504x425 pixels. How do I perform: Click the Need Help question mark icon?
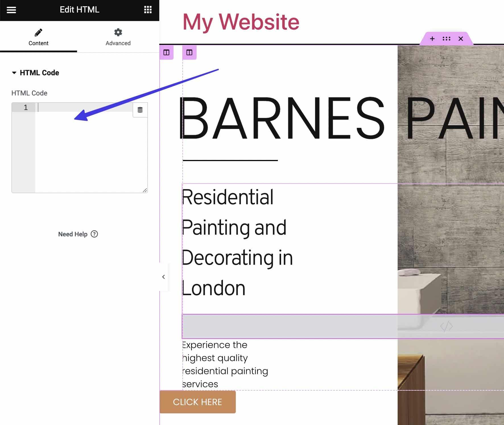point(94,234)
